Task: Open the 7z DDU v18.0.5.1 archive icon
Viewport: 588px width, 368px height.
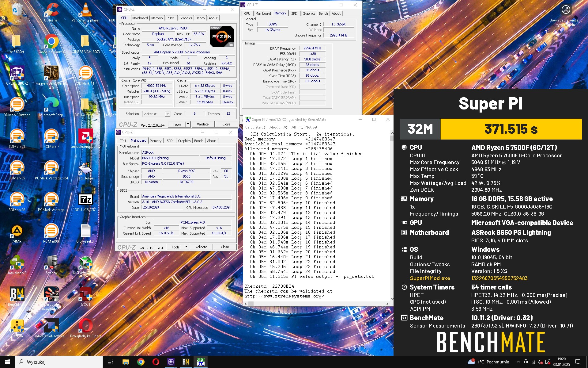Action: (86, 202)
